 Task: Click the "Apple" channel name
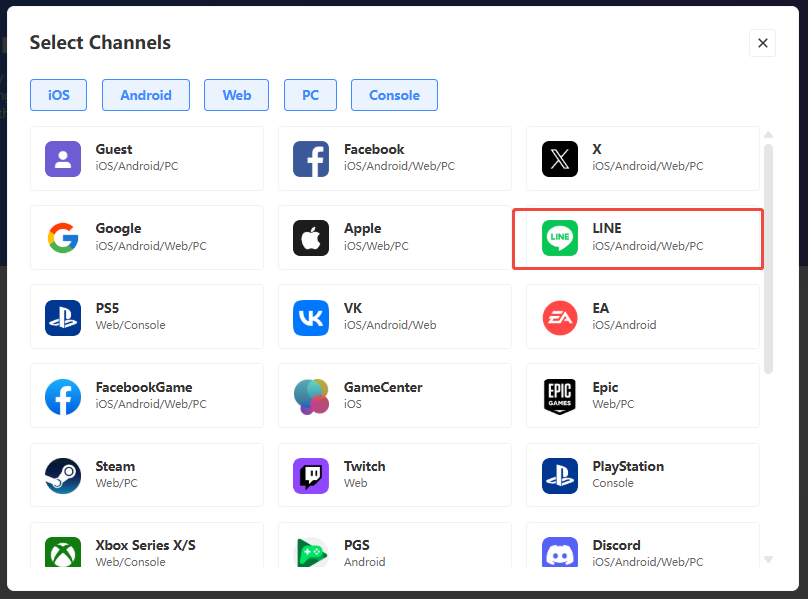363,228
